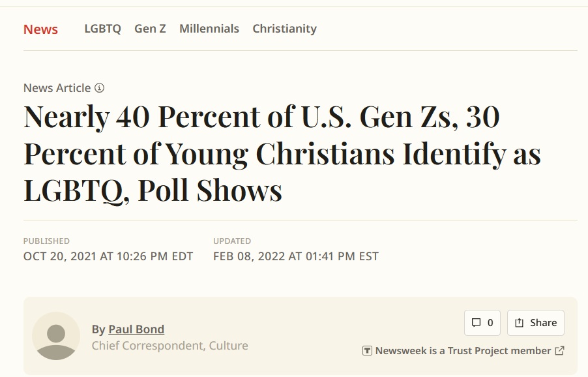Click the Chief Correspondent, Culture subtitle
This screenshot has height=377, width=588.
pyautogui.click(x=170, y=346)
